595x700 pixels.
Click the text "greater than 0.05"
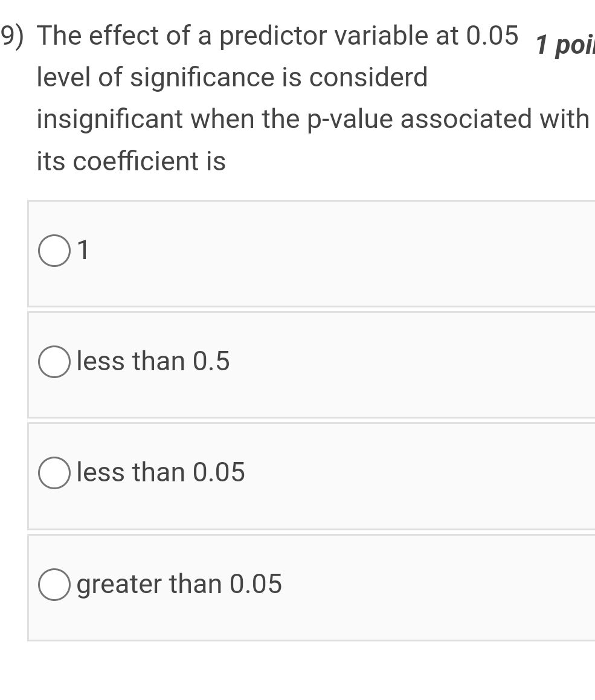(178, 584)
